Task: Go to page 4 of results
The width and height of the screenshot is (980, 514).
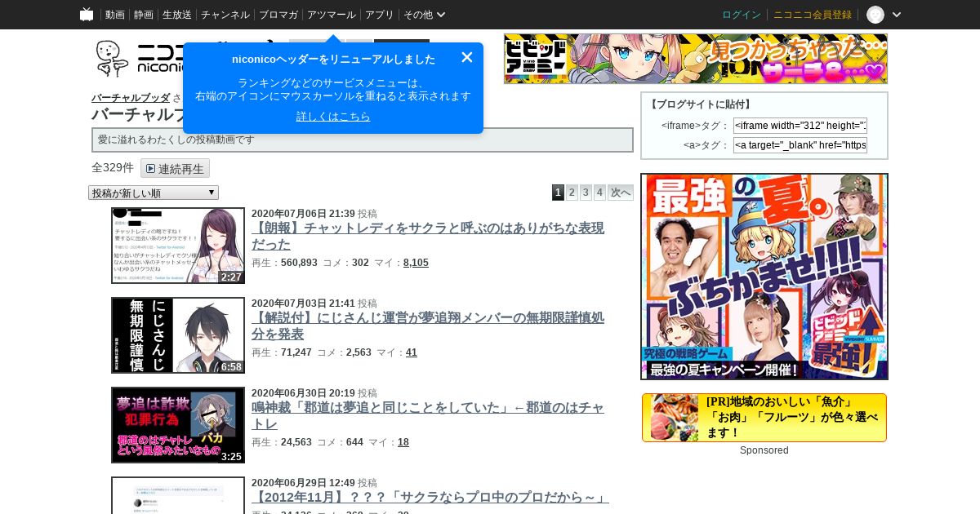Action: pyautogui.click(x=599, y=193)
